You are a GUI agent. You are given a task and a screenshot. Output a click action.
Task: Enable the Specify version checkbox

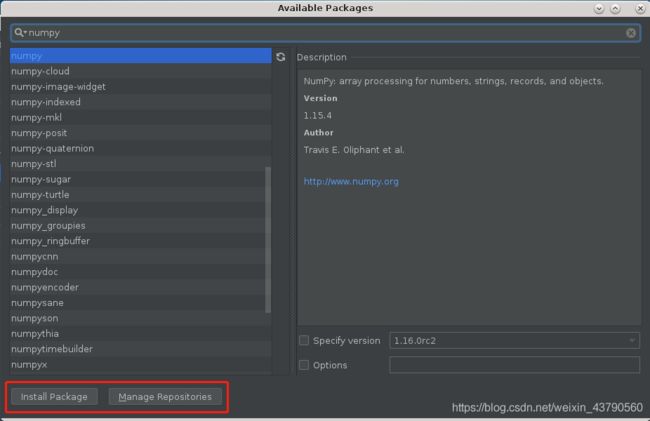tap(304, 340)
